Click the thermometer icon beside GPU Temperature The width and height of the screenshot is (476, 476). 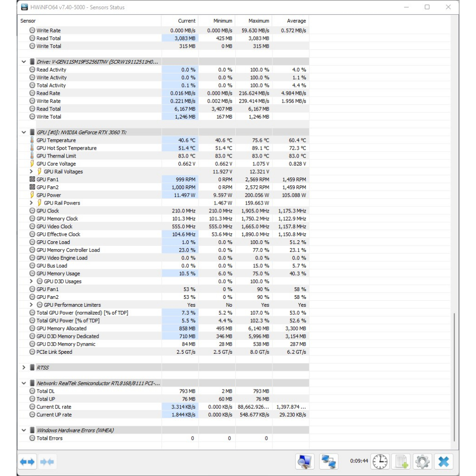(32, 140)
